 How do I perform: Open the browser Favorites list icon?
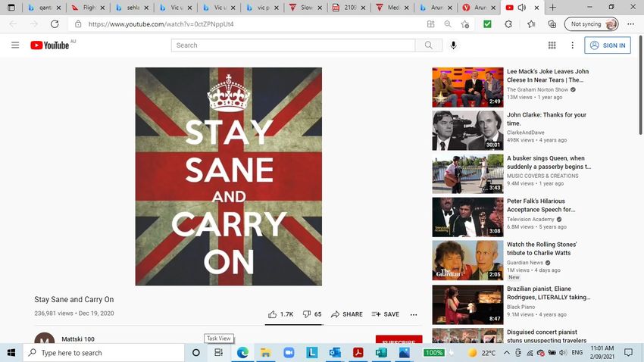[531, 24]
